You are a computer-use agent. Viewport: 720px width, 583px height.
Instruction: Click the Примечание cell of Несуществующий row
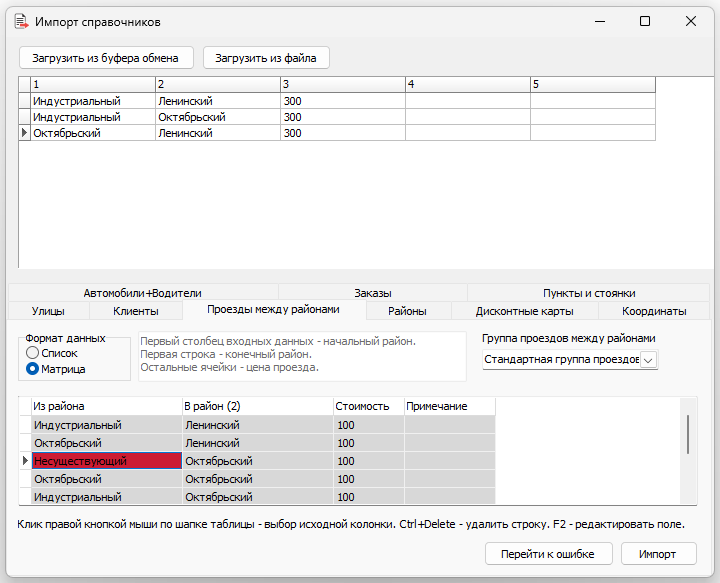450,461
